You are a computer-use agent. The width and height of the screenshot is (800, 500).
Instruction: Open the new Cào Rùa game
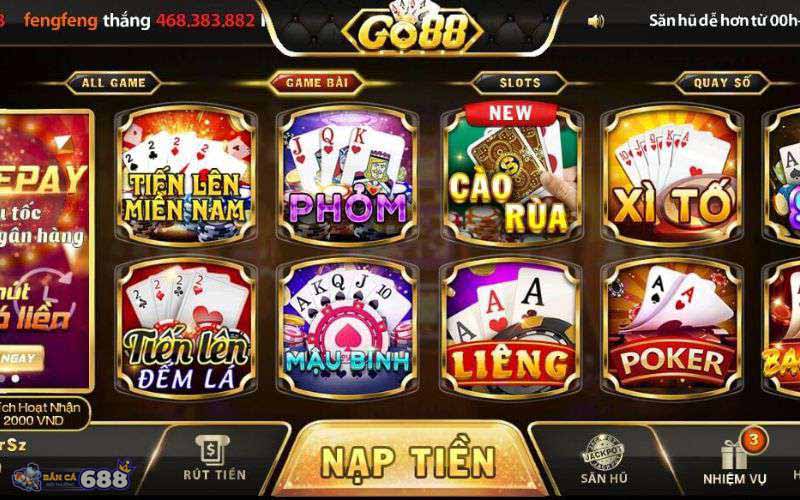(x=512, y=176)
